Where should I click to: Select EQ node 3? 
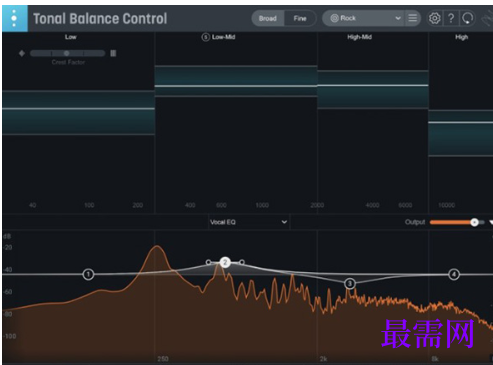coord(350,284)
